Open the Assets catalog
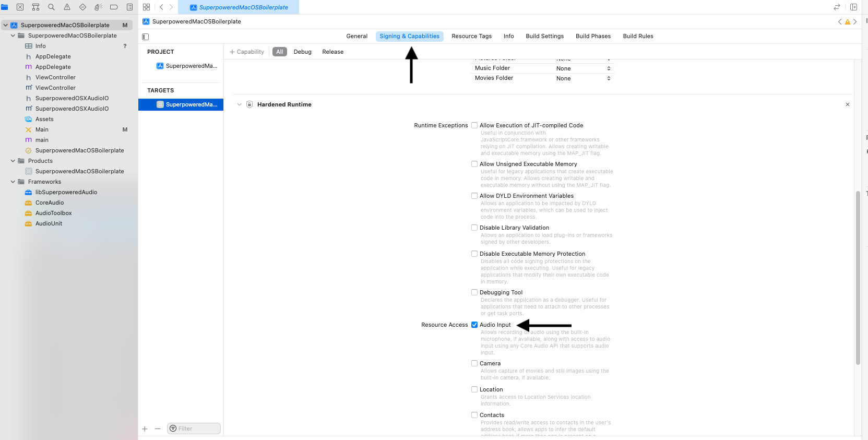This screenshot has height=440, width=868. pyautogui.click(x=44, y=119)
